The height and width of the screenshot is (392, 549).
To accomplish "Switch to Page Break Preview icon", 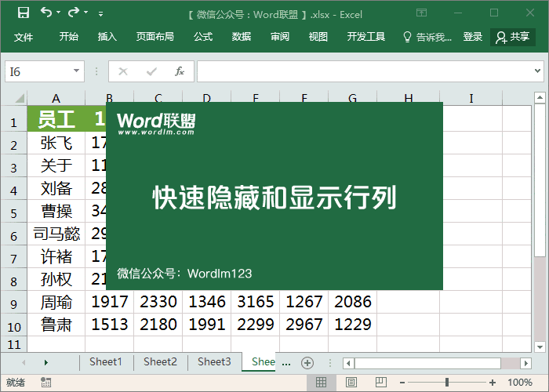I will click(x=380, y=383).
